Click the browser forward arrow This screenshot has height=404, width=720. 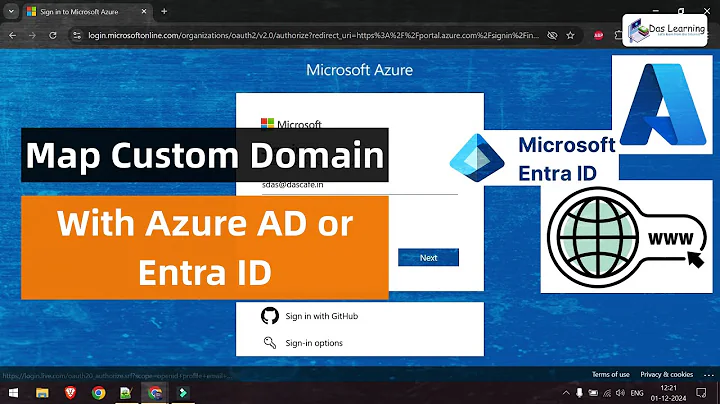click(x=32, y=35)
